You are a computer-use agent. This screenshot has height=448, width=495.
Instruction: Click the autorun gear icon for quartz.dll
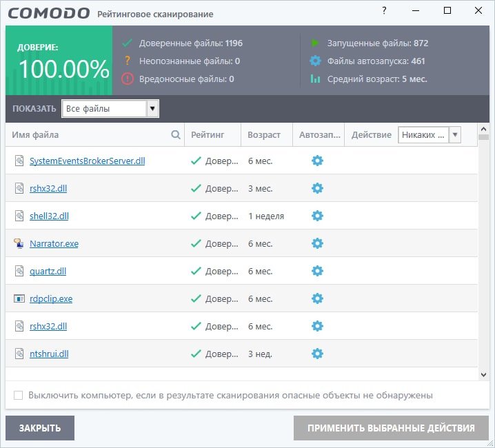click(317, 271)
